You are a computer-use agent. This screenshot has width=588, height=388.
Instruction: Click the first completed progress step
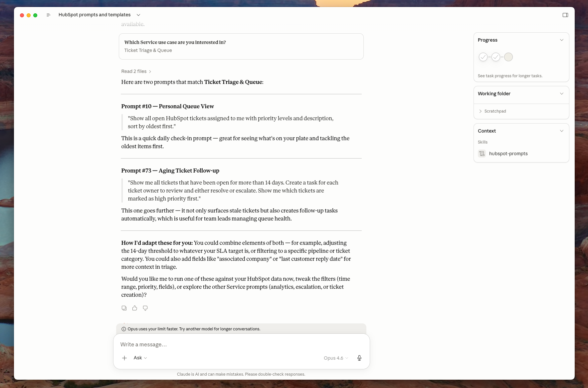(483, 57)
